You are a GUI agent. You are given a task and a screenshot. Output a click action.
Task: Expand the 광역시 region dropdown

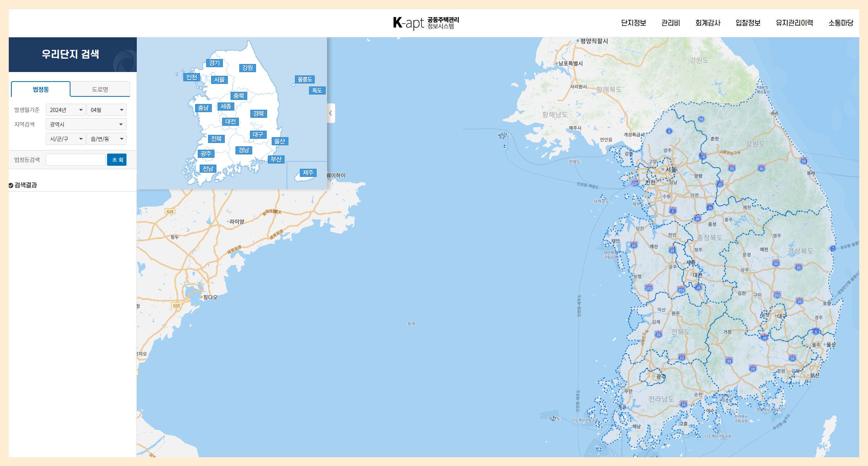[x=86, y=124]
